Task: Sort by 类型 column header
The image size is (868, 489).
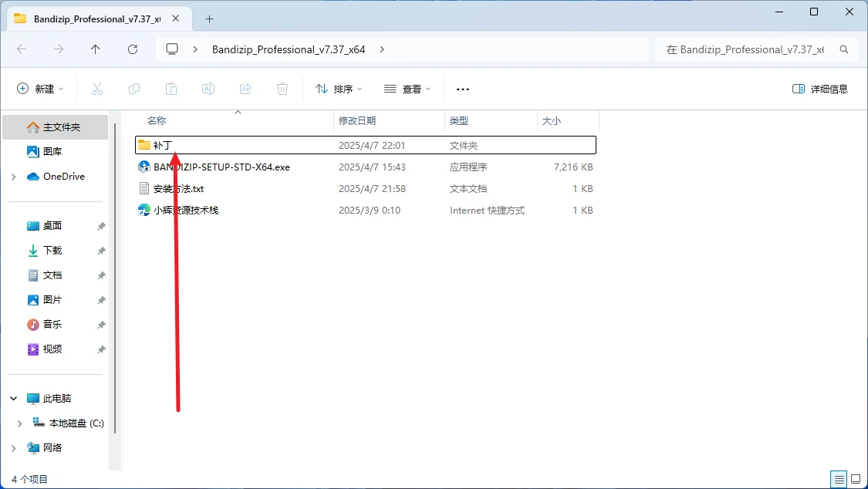Action: (x=459, y=120)
